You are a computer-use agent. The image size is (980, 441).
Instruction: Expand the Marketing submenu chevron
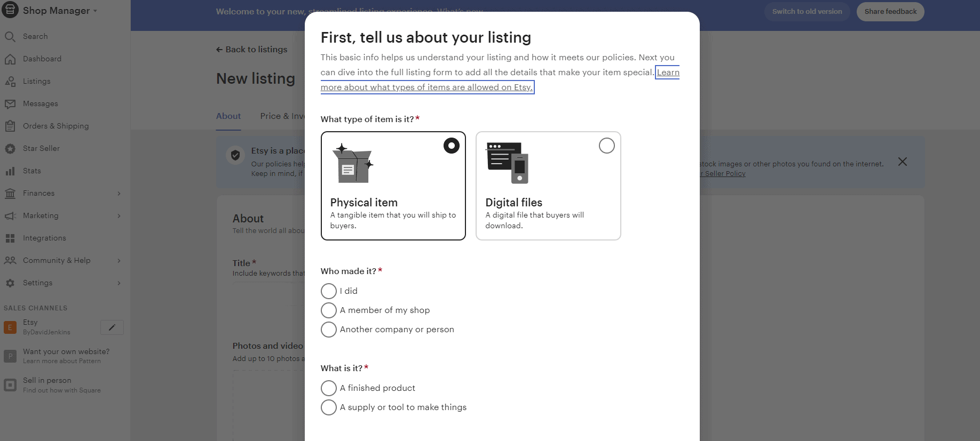pyautogui.click(x=119, y=216)
